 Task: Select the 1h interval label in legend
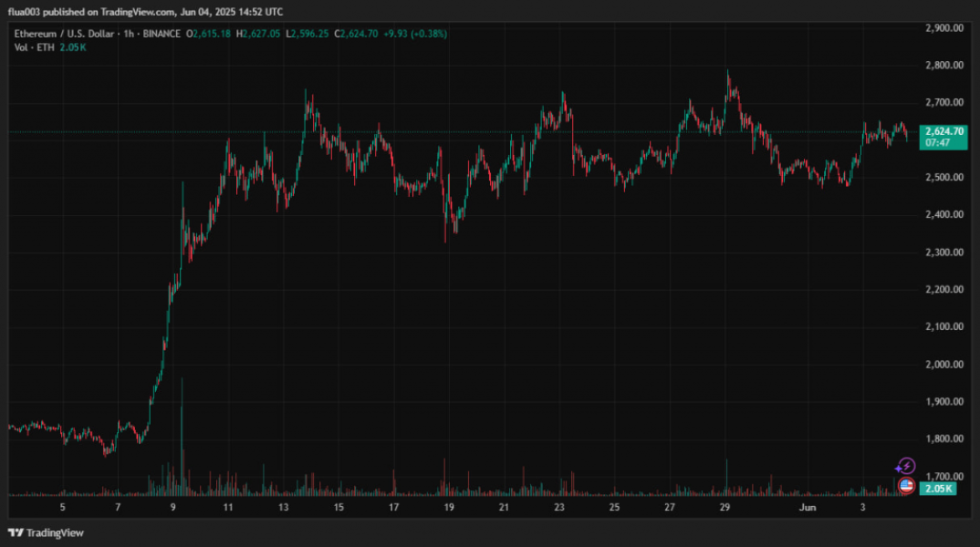(x=128, y=34)
